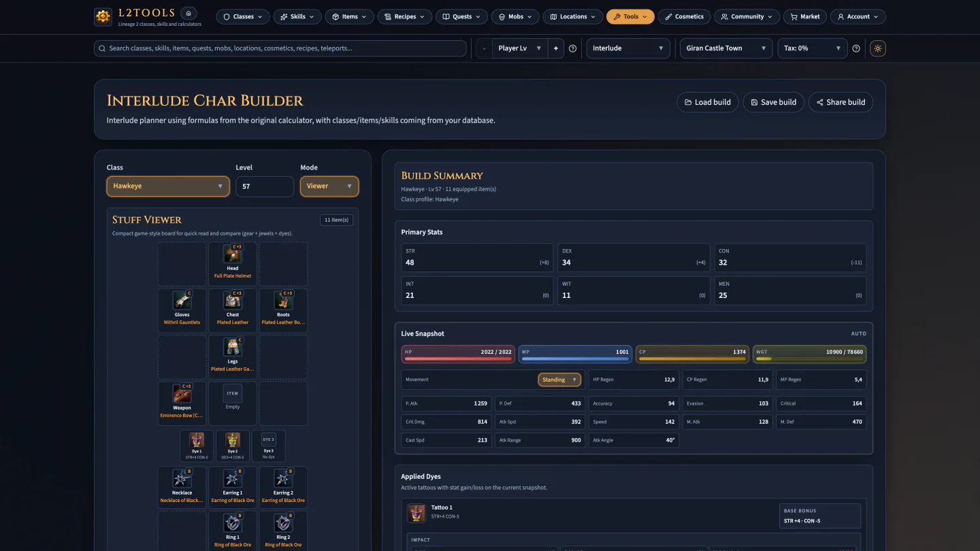This screenshot has height=551, width=980.
Task: Click the help icon next to Tax
Action: 856,48
